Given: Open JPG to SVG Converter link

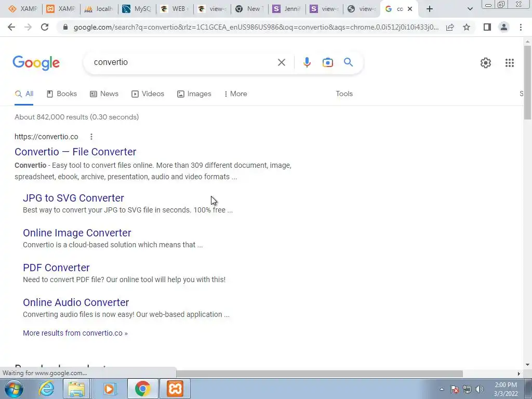Looking at the screenshot, I should pos(73,198).
